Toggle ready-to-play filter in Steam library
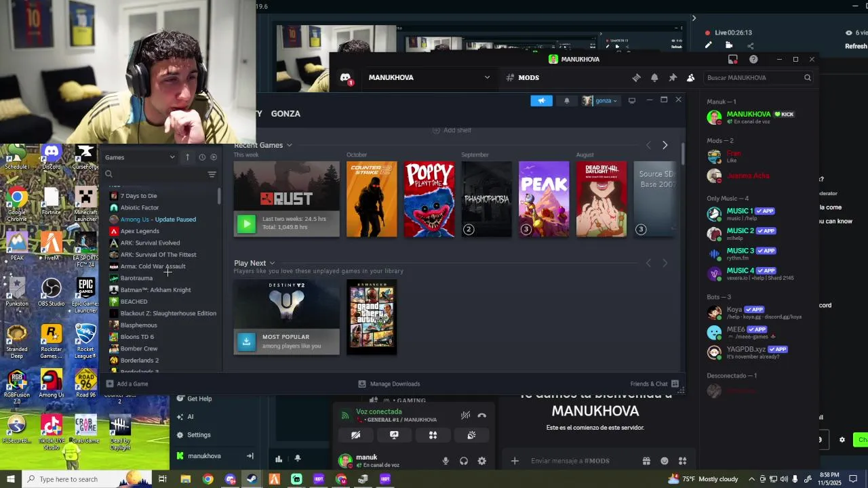This screenshot has width=868, height=488. [214, 157]
